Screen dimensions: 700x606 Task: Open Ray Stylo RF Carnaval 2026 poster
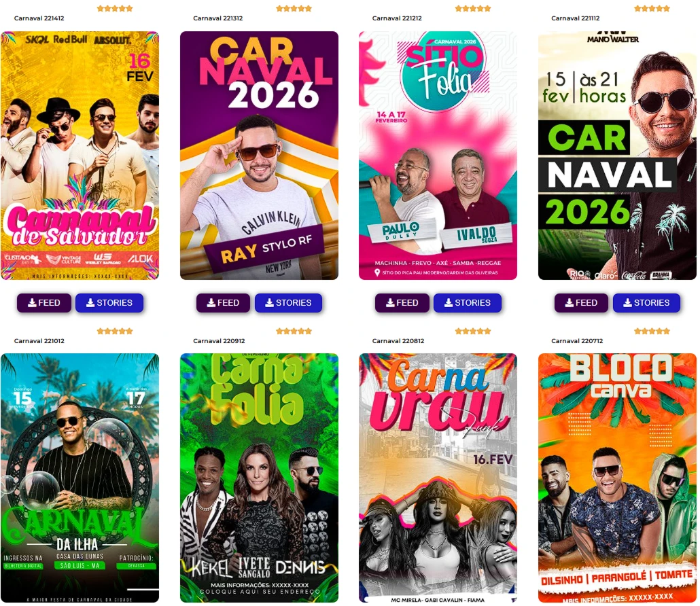(x=259, y=156)
